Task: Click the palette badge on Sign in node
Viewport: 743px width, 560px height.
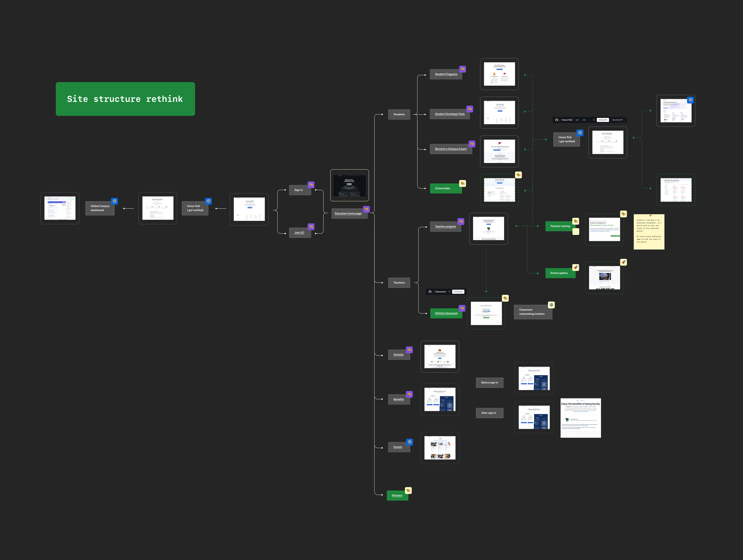Action: (311, 185)
